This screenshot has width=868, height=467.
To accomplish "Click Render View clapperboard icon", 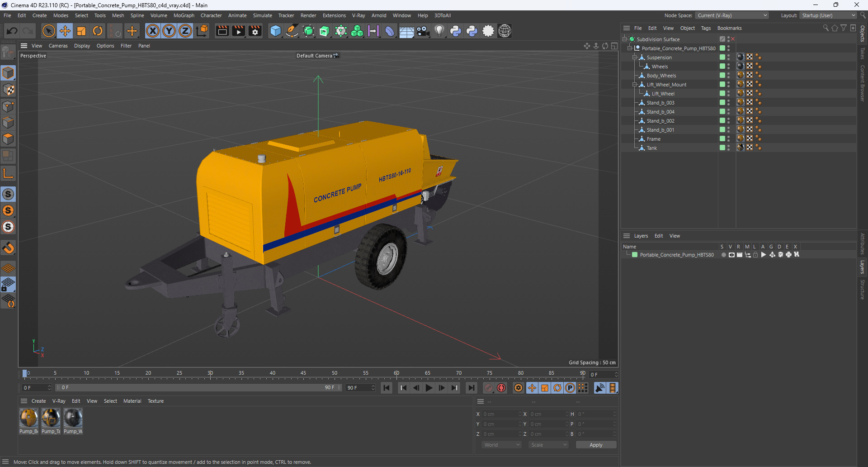I will point(222,31).
